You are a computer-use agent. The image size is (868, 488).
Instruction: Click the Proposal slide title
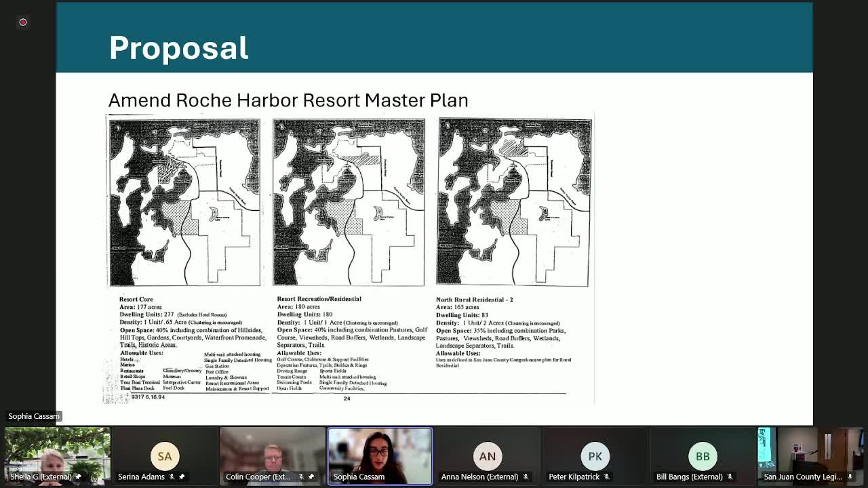pos(178,47)
